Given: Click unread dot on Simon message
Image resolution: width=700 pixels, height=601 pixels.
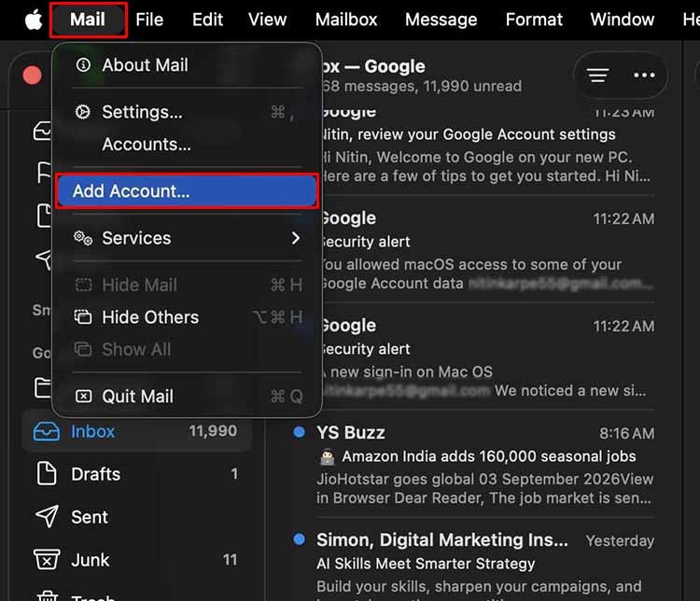Looking at the screenshot, I should pos(299,538).
